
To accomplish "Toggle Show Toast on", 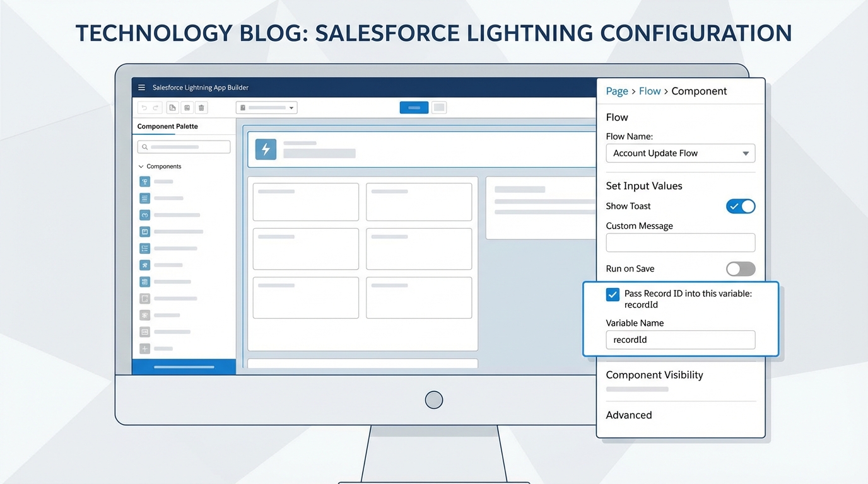I will pyautogui.click(x=740, y=206).
